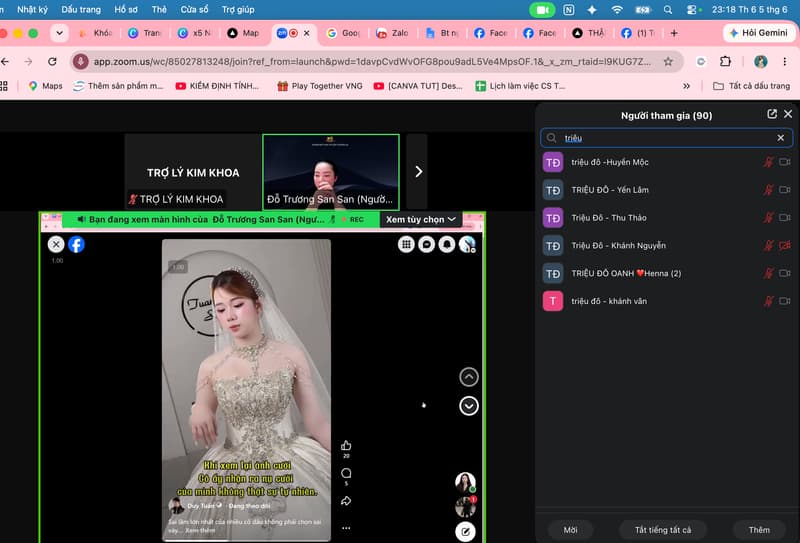Screen dimensions: 800x543
Task: Open Thêm more options in participants panel
Action: click(759, 530)
